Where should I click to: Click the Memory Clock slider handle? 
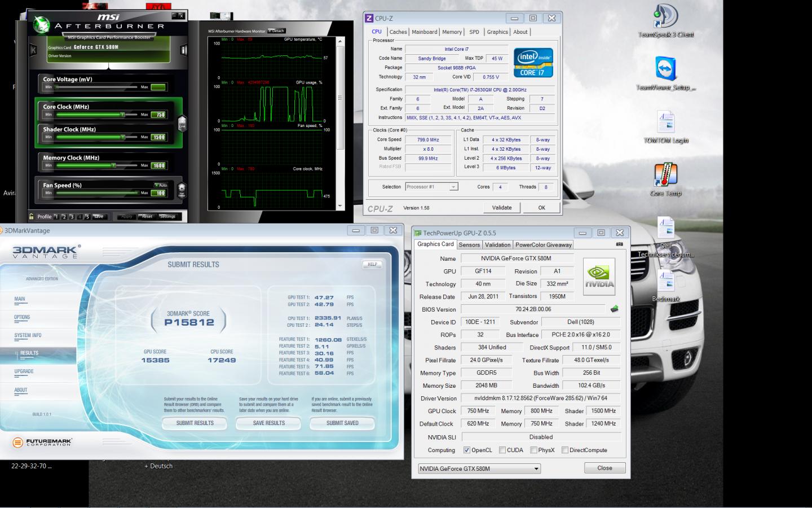click(114, 165)
